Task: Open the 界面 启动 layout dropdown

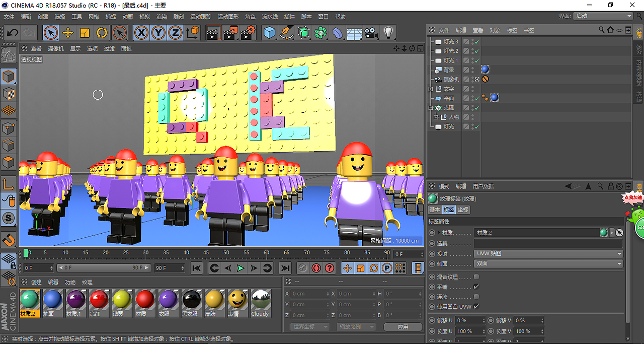Action: (x=603, y=16)
